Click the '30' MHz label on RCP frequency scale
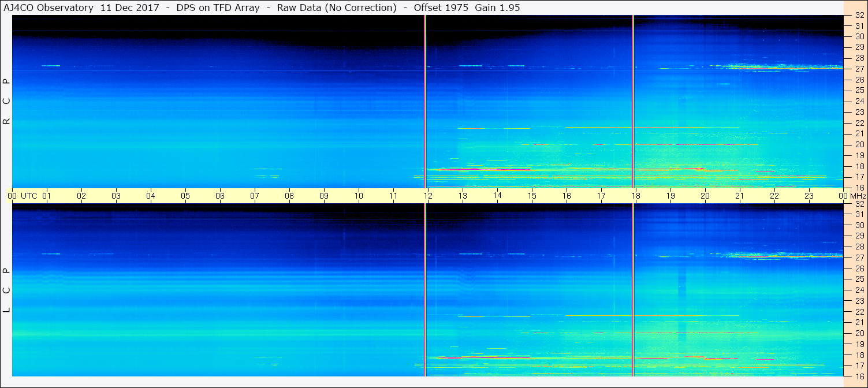The image size is (868, 388). coord(859,36)
